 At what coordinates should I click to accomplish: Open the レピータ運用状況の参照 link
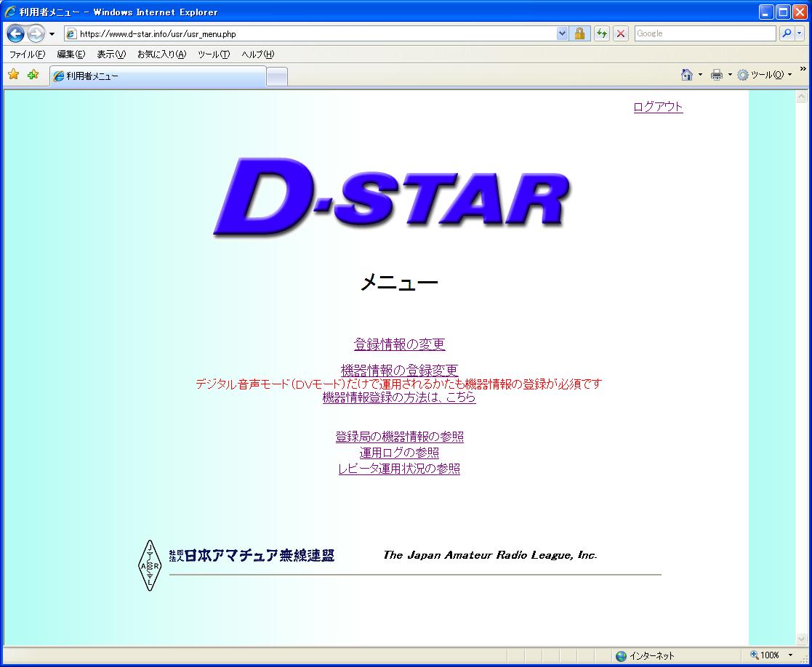tap(399, 469)
